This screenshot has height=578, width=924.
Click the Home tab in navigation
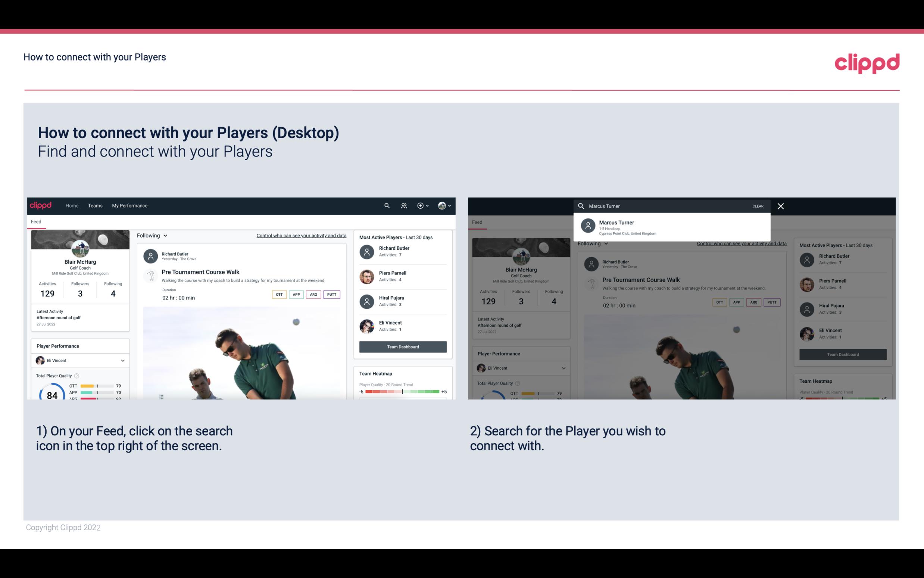[71, 205]
